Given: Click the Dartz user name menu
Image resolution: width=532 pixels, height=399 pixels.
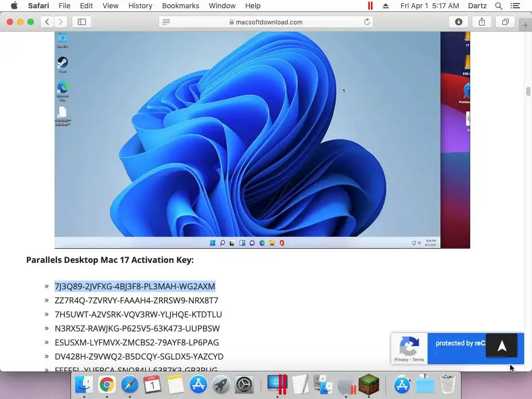Looking at the screenshot, I should pyautogui.click(x=477, y=6).
